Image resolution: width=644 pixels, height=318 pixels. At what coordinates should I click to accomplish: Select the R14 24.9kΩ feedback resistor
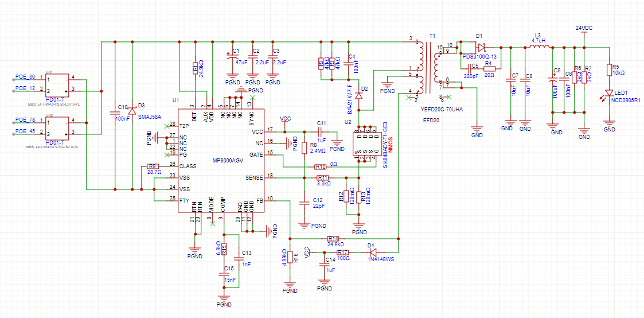(x=333, y=238)
